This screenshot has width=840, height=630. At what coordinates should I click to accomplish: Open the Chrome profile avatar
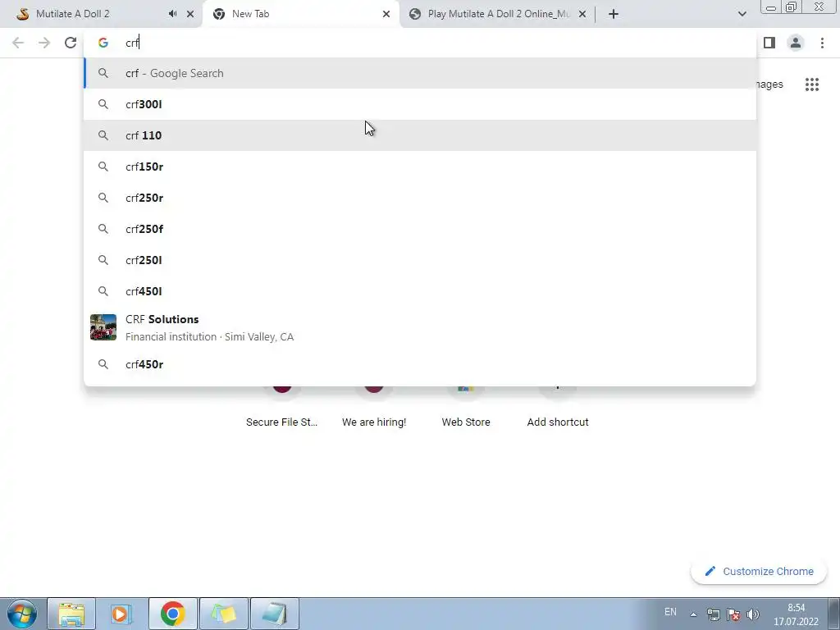pyautogui.click(x=796, y=43)
